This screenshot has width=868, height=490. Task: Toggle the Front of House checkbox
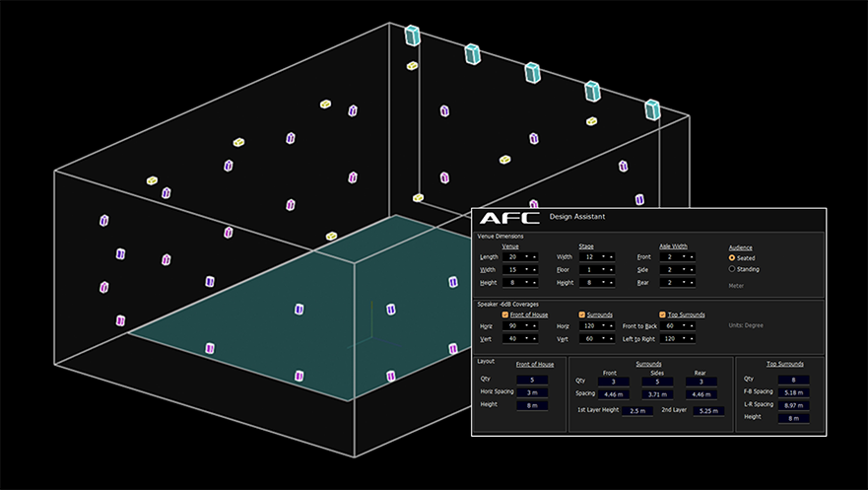pyautogui.click(x=505, y=315)
